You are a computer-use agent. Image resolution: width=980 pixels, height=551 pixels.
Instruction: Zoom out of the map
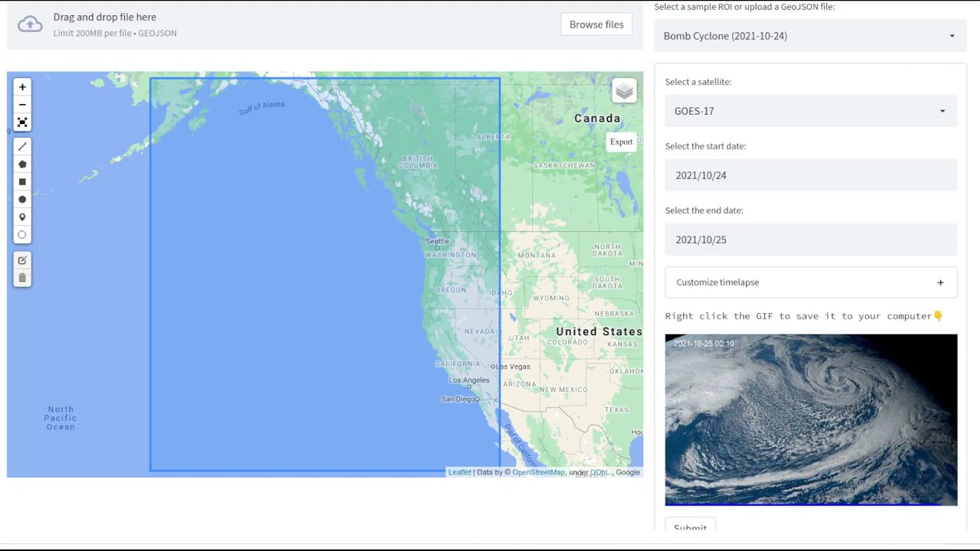pyautogui.click(x=22, y=105)
